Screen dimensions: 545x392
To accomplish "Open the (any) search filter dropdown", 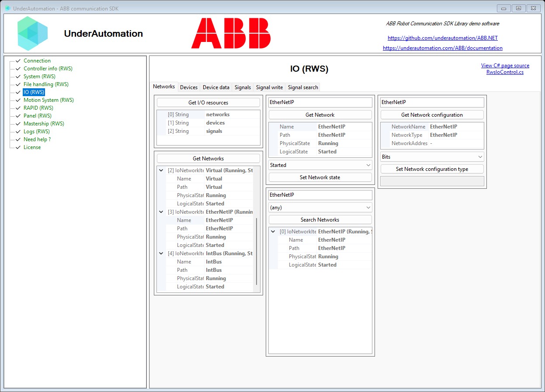I will click(x=320, y=208).
